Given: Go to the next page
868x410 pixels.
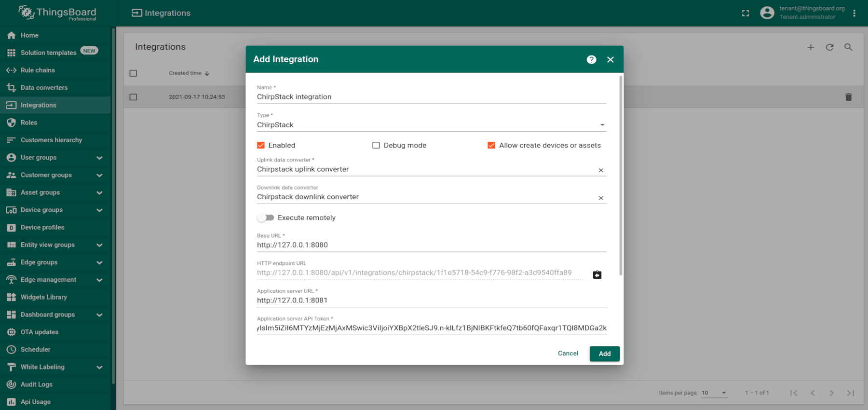Looking at the screenshot, I should (x=831, y=393).
